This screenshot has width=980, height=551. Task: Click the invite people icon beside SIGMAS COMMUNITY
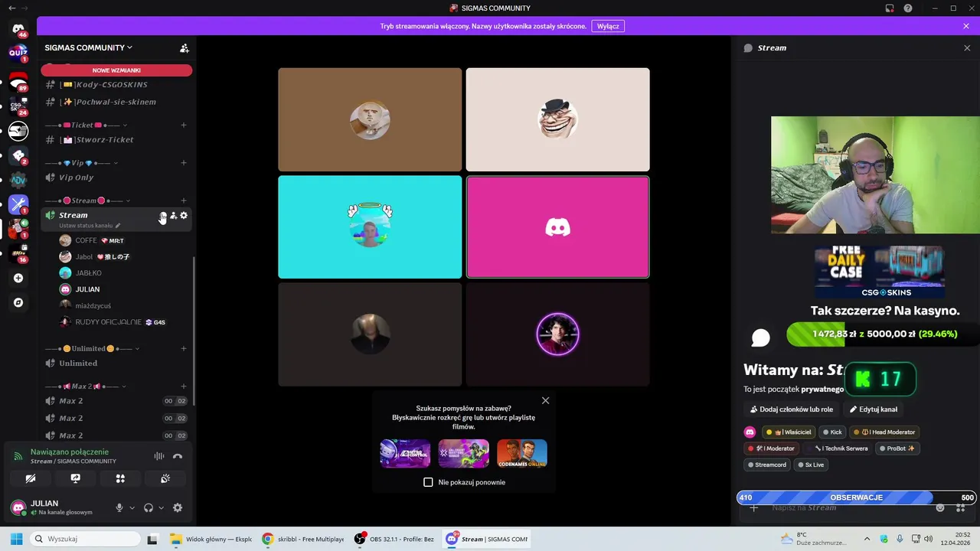(x=184, y=47)
